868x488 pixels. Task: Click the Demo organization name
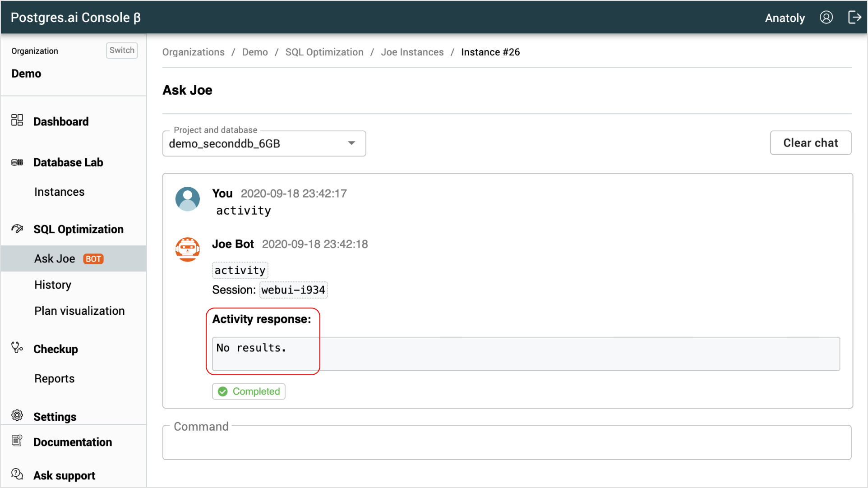[26, 74]
